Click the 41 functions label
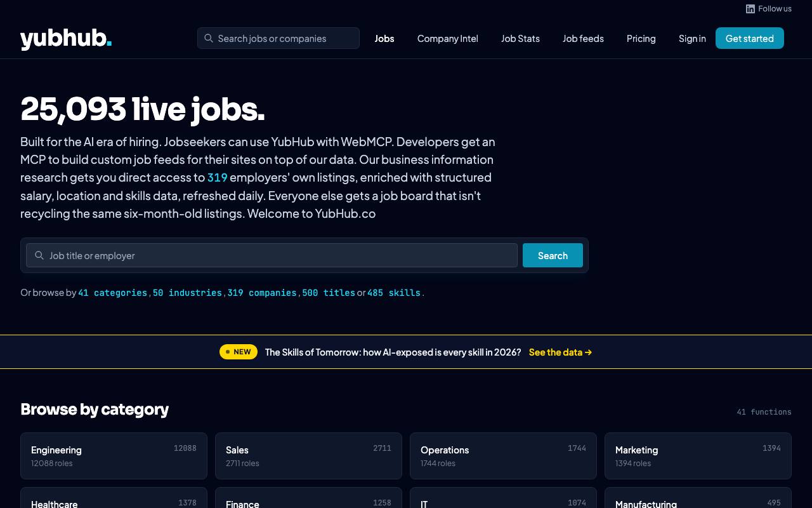 (x=764, y=412)
